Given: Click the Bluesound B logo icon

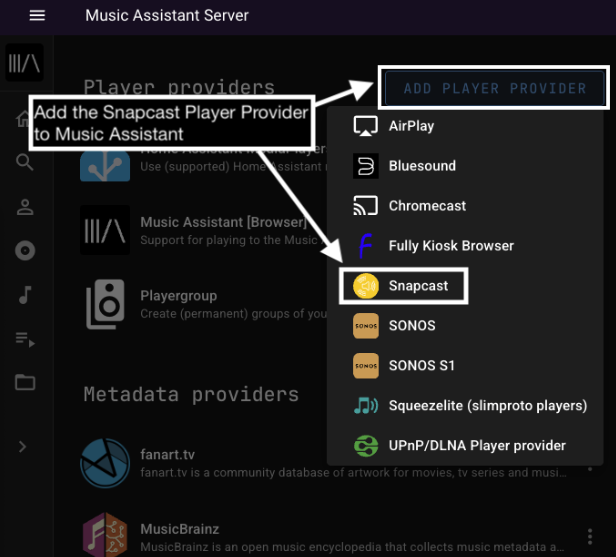Looking at the screenshot, I should click(366, 166).
